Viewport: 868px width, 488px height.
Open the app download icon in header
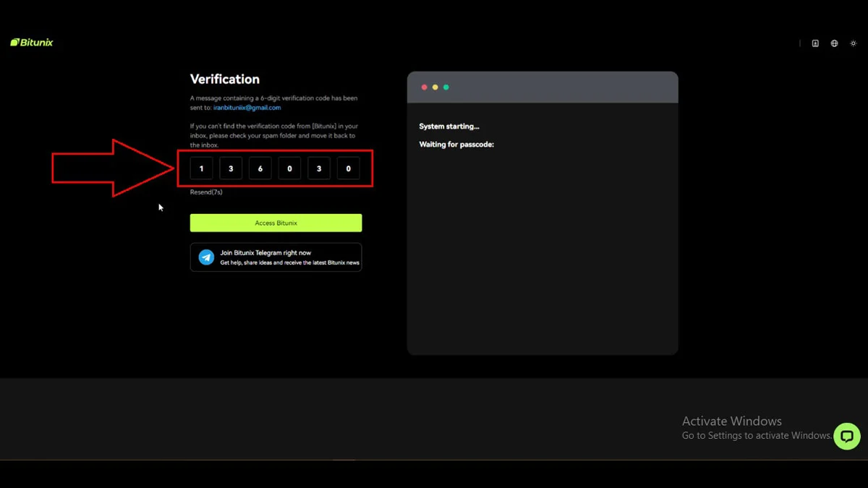point(815,43)
